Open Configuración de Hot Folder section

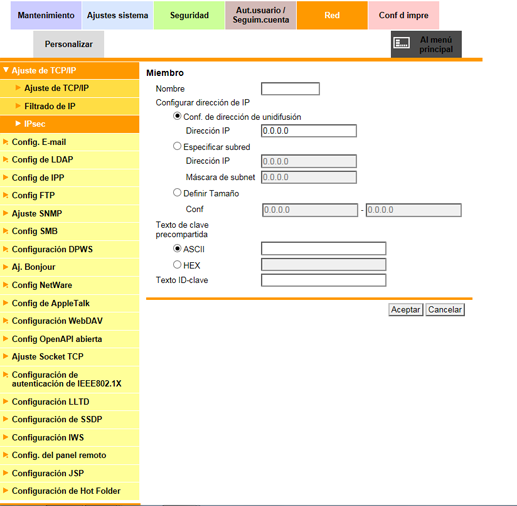point(70,491)
